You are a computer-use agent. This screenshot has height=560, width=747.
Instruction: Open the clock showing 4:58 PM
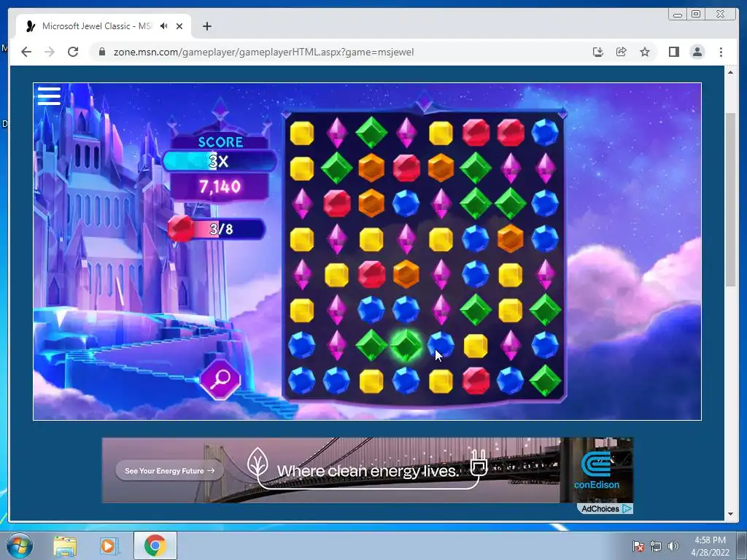710,546
